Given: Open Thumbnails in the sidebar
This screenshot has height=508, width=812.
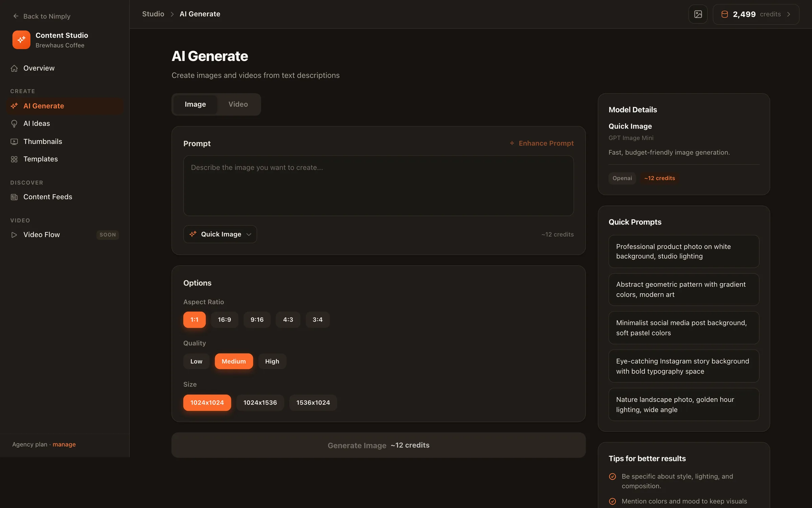Looking at the screenshot, I should tap(65, 142).
